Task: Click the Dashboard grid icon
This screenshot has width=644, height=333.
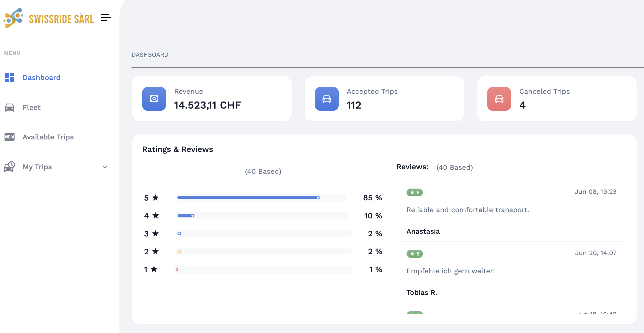Action: coord(10,77)
